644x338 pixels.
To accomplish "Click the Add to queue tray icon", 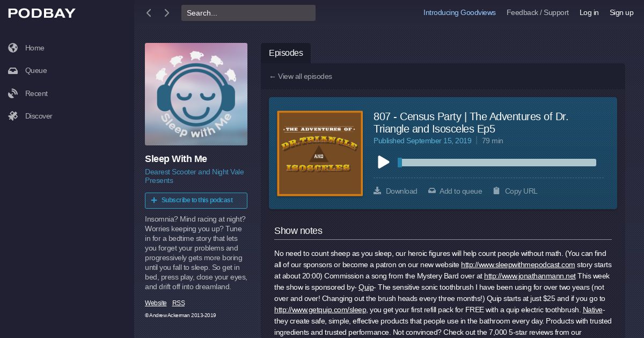I will click(x=432, y=190).
